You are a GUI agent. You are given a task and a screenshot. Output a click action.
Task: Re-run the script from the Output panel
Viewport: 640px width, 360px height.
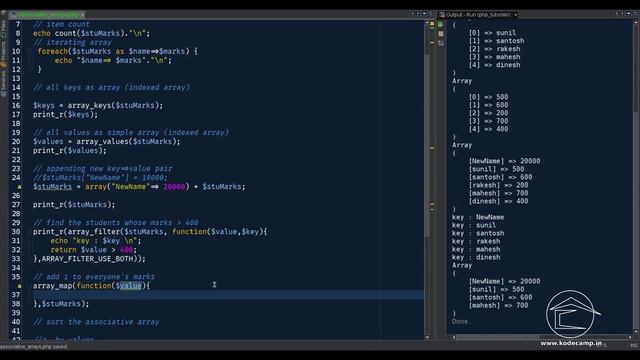click(441, 24)
